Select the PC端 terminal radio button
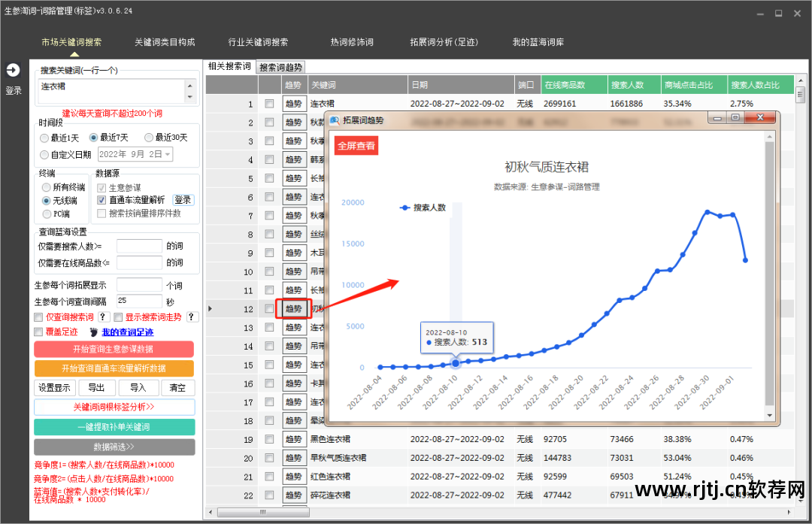This screenshot has width=812, height=524. (x=45, y=213)
